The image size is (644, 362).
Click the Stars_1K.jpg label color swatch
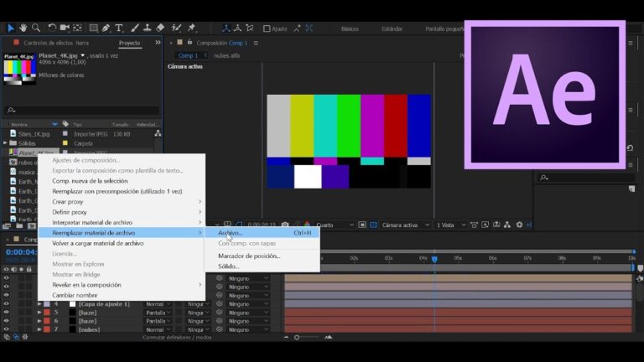tap(65, 134)
